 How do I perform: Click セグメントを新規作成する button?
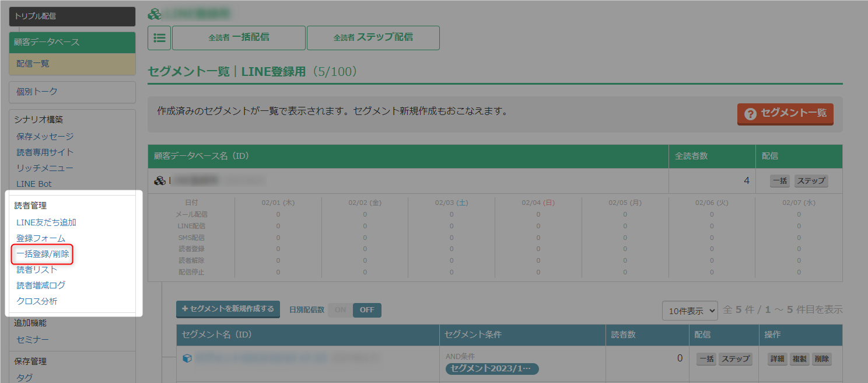tap(228, 309)
